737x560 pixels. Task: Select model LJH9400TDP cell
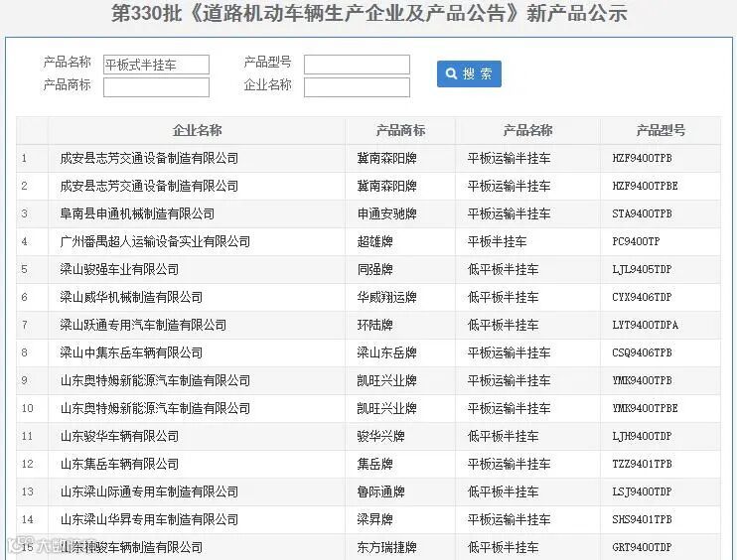pos(661,436)
